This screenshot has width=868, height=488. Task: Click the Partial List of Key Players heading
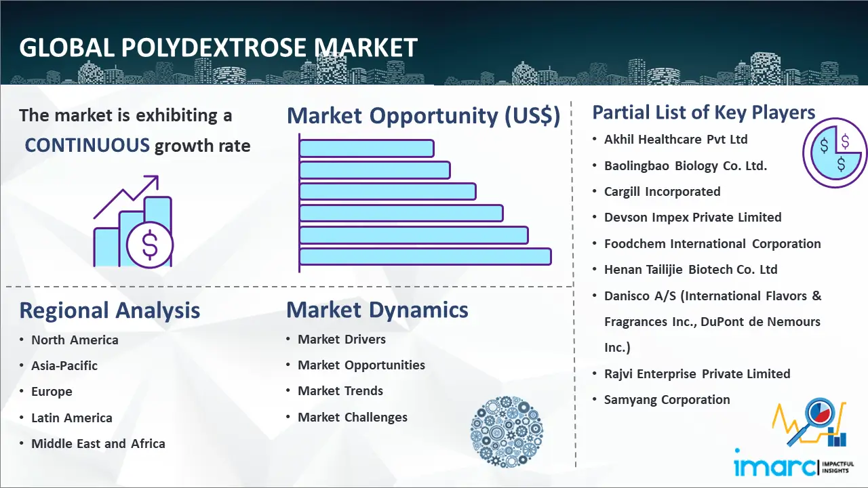704,112
